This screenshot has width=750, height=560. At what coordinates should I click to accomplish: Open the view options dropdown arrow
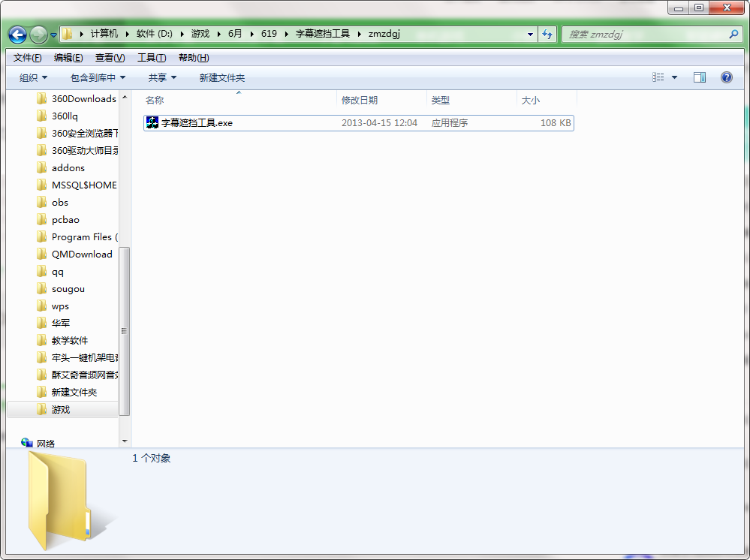click(674, 77)
